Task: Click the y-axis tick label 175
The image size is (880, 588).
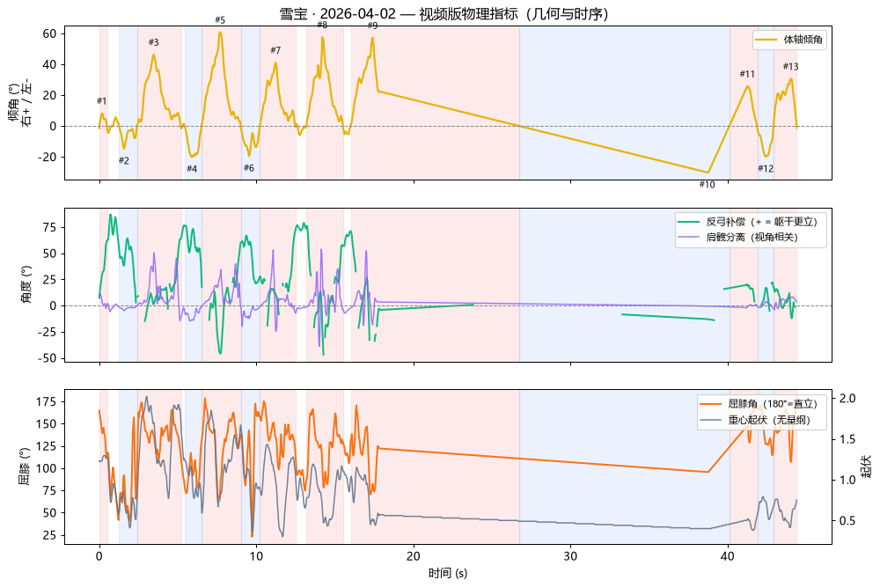Action: click(x=47, y=401)
